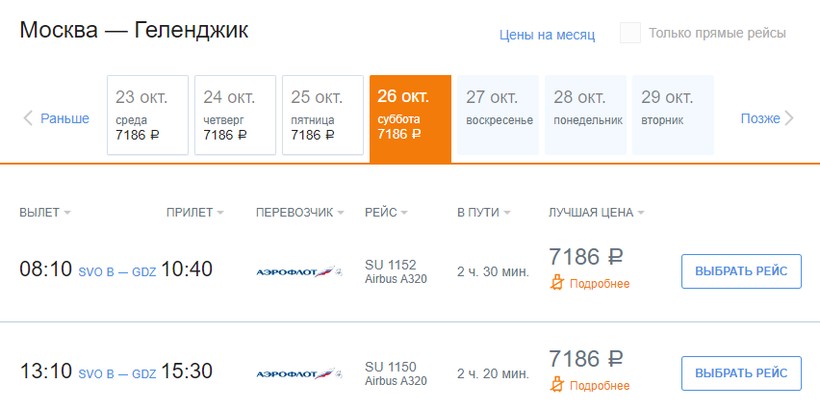Enable the direct-flights-only checkbox
The height and width of the screenshot is (410, 820).
[630, 33]
